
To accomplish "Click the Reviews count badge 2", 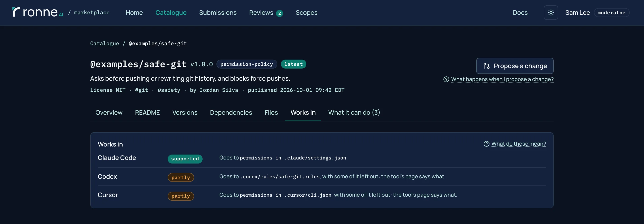I will point(279,13).
